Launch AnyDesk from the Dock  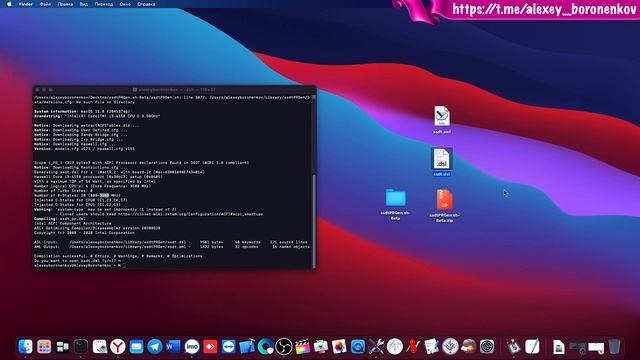pos(210,347)
